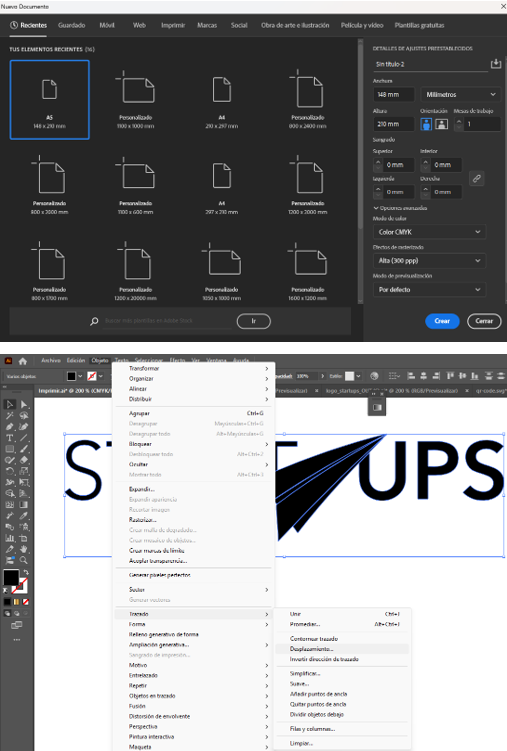This screenshot has height=751, width=507.
Task: Click the Home icon in Illustrator
Action: [23, 361]
